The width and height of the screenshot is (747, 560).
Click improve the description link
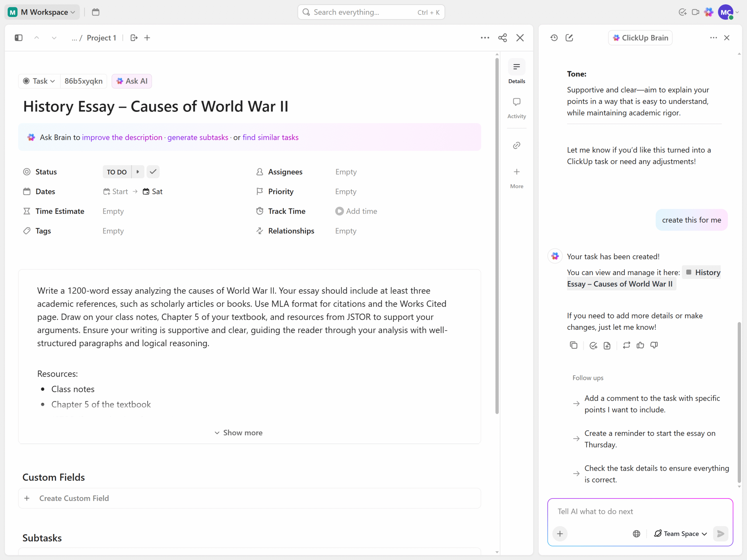(x=122, y=137)
